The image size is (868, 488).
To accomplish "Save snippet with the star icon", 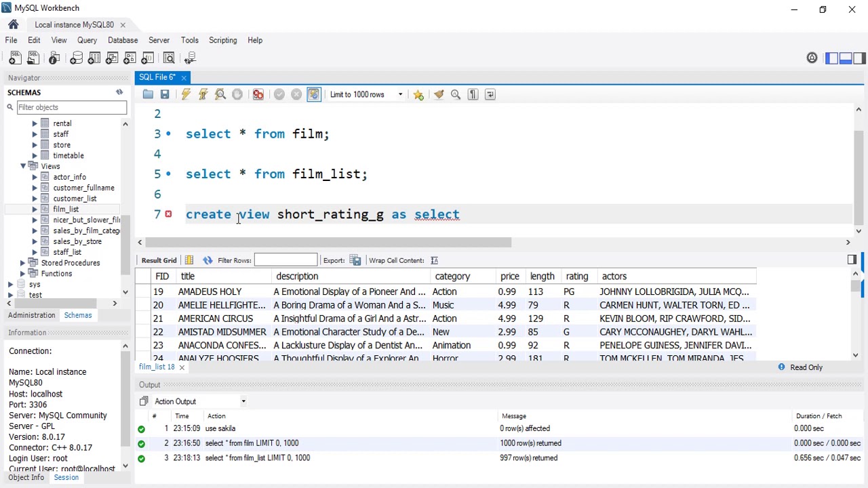I will point(418,94).
